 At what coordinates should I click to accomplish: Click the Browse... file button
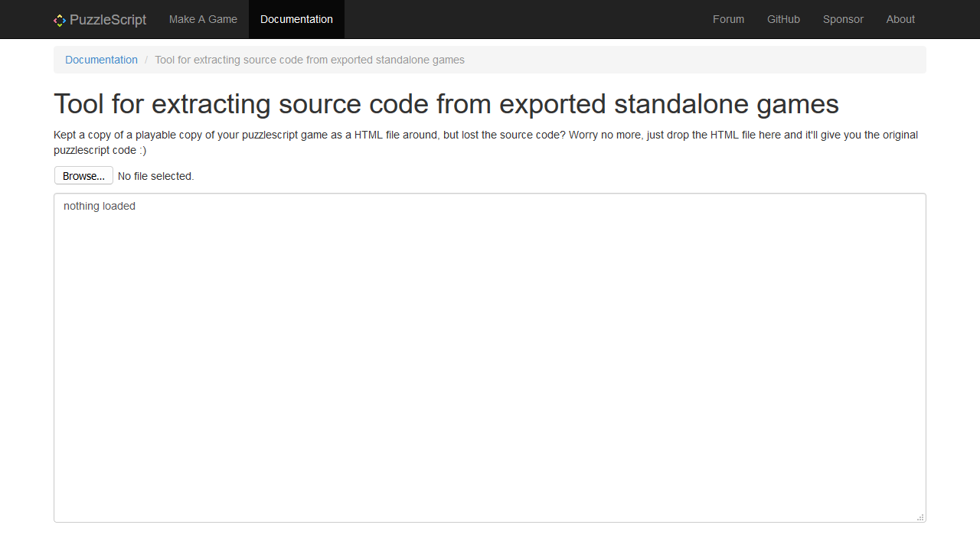coord(83,176)
